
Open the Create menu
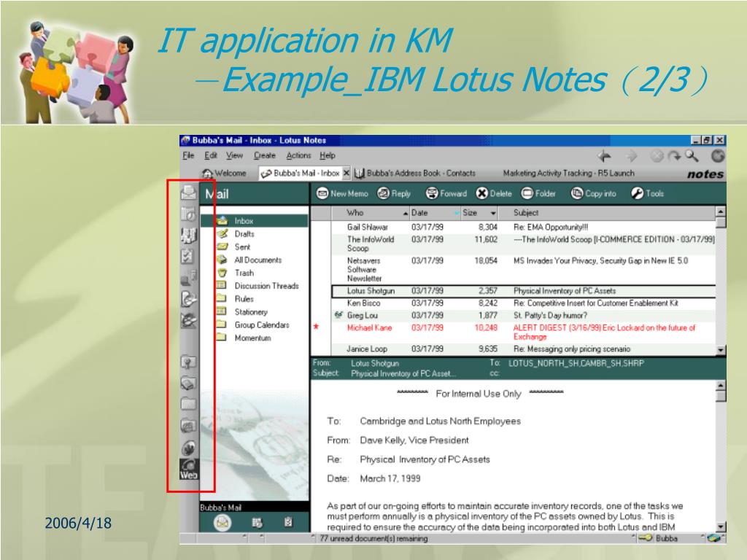(x=264, y=155)
